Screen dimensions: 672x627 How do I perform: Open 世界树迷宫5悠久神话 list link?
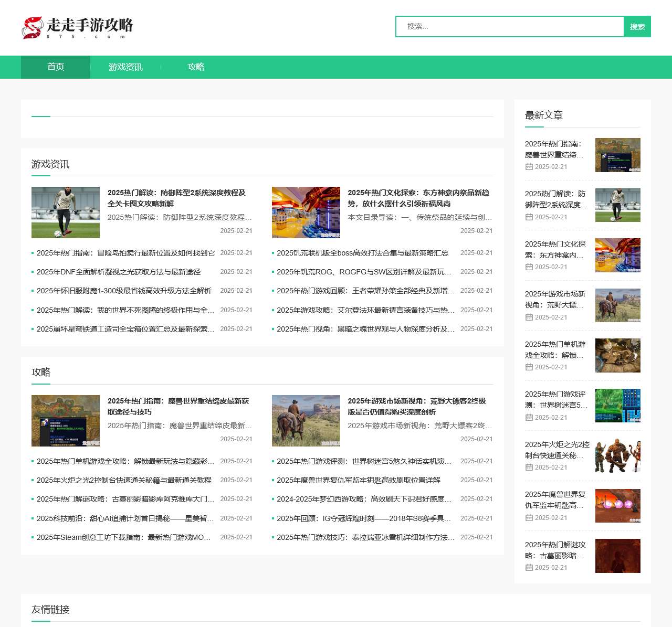pyautogui.click(x=364, y=461)
